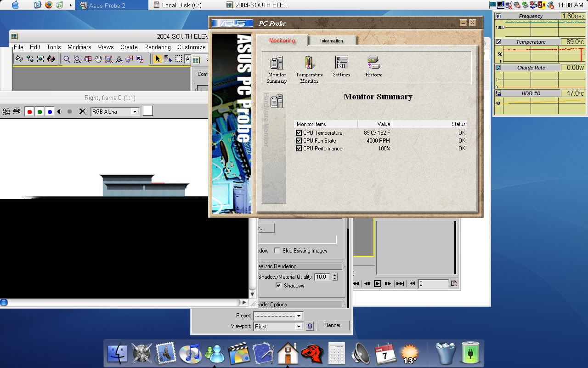
Task: Open the Preset dropdown
Action: 278,316
